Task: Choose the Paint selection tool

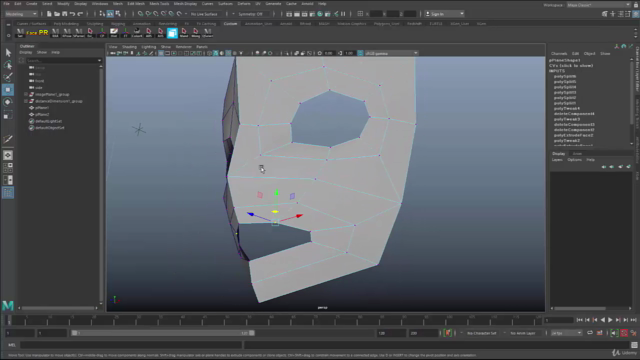Action: (8, 77)
